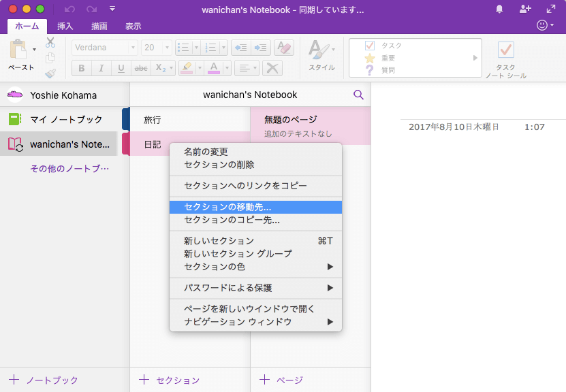Open the notifications bell icon
Viewport: 566px width, 392px height.
click(499, 9)
